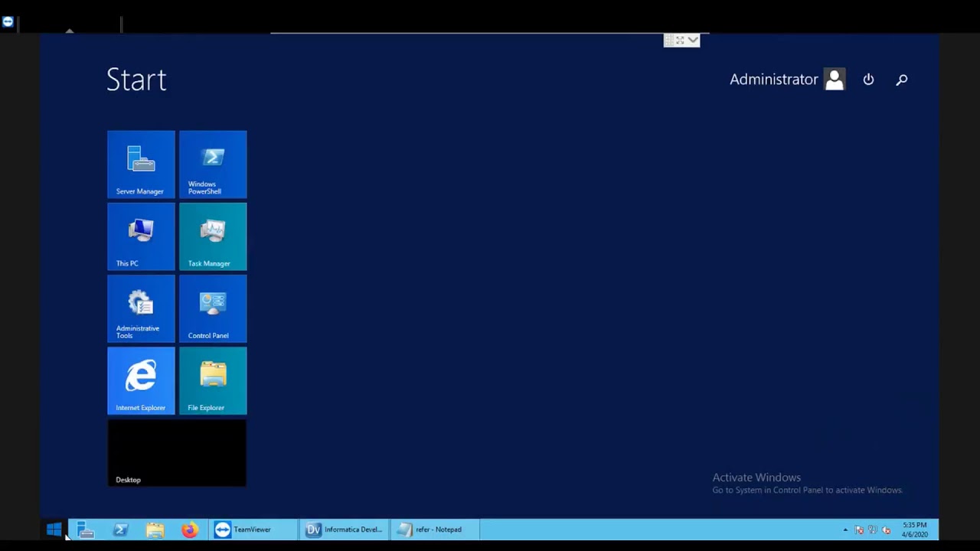Viewport: 980px width, 551px height.
Task: Launch the Internet Explorer tile
Action: (141, 380)
